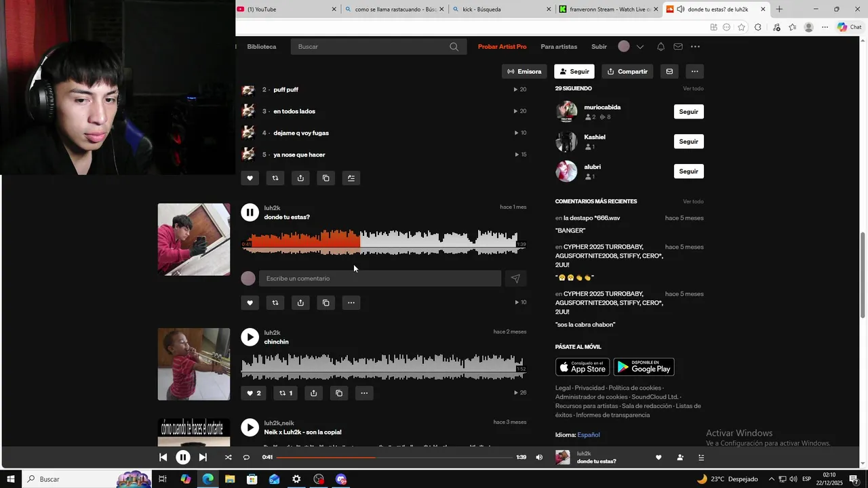Send a message via the profile envelope button
The width and height of the screenshot is (868, 488).
tap(669, 71)
